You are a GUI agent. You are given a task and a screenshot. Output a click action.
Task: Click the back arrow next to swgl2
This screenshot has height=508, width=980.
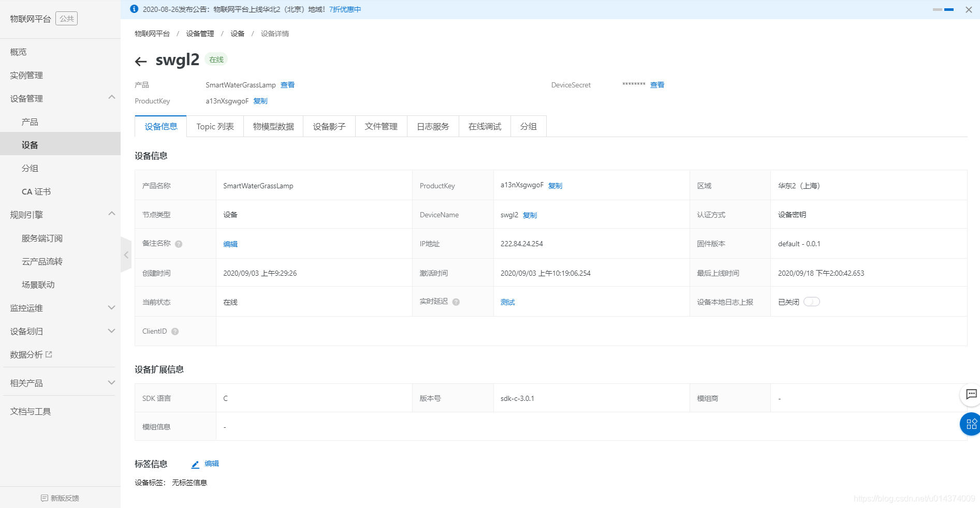141,62
